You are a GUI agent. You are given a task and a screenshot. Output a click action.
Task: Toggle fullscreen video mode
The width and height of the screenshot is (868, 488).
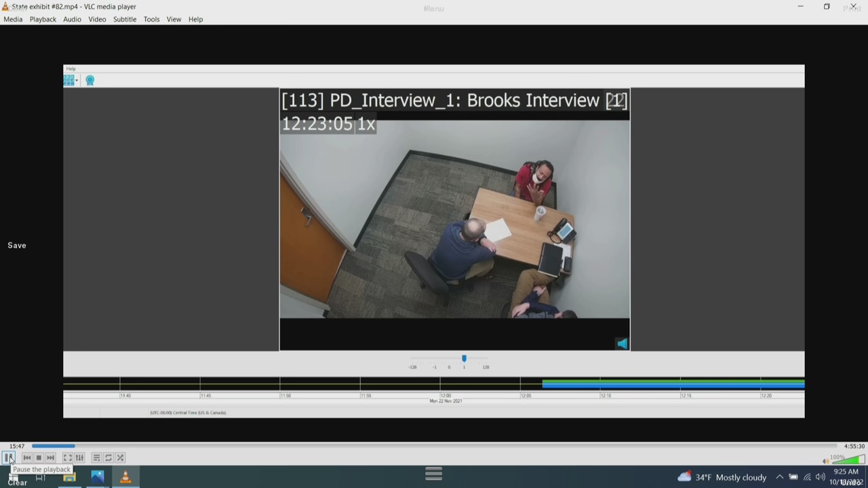[67, 457]
